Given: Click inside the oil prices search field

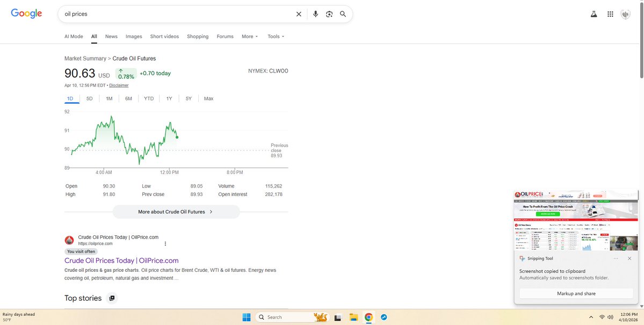Looking at the screenshot, I should click(177, 14).
